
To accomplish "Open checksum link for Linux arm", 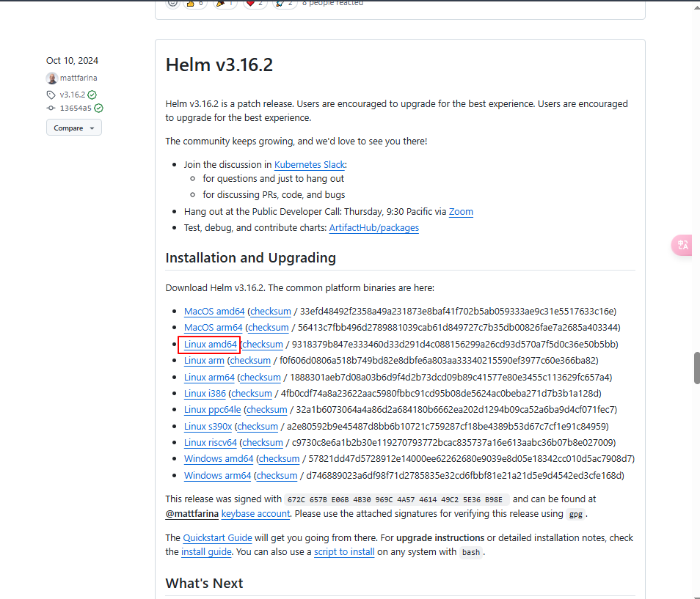I will tap(250, 361).
